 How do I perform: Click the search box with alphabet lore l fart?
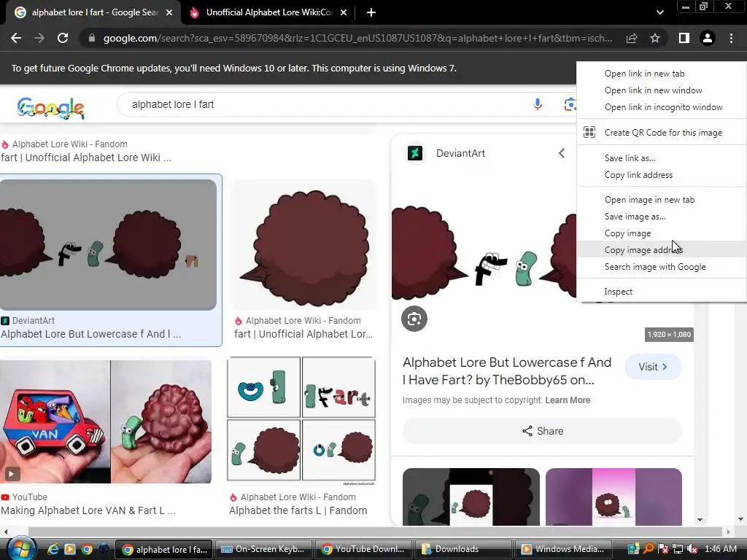[x=329, y=104]
